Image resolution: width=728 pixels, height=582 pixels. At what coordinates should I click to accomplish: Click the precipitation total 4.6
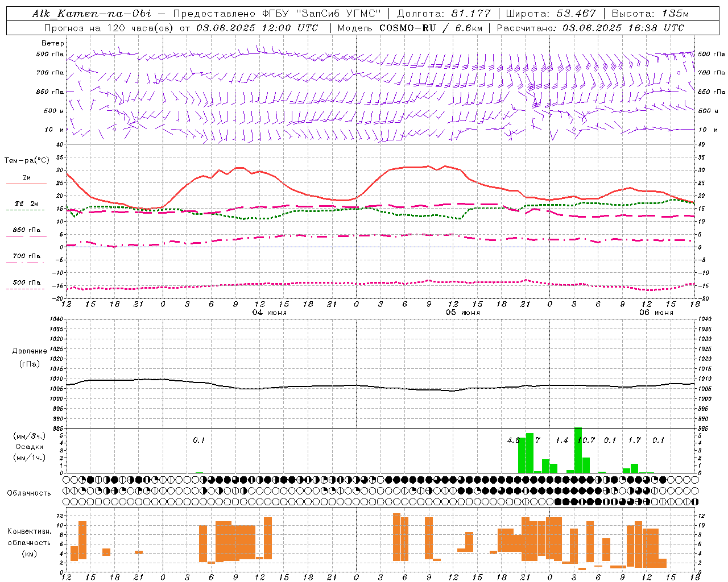click(x=514, y=440)
